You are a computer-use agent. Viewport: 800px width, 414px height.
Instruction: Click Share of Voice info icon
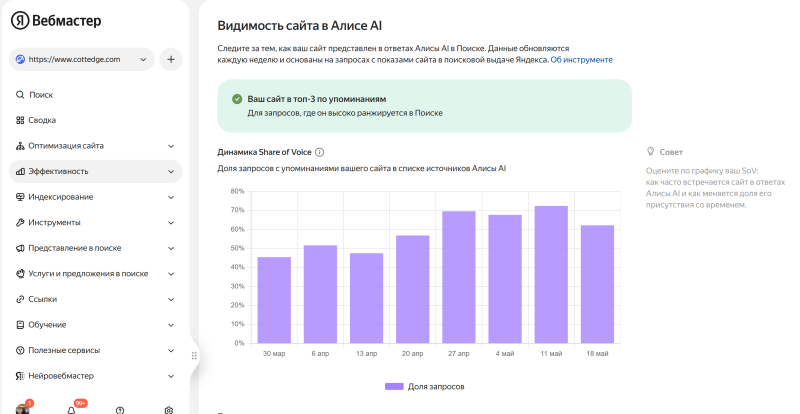coord(319,152)
